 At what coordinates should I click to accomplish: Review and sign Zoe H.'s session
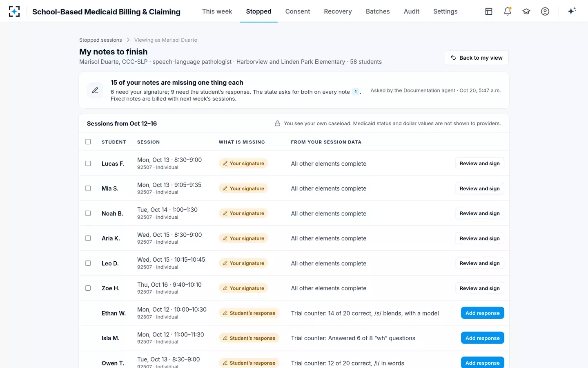tap(479, 288)
